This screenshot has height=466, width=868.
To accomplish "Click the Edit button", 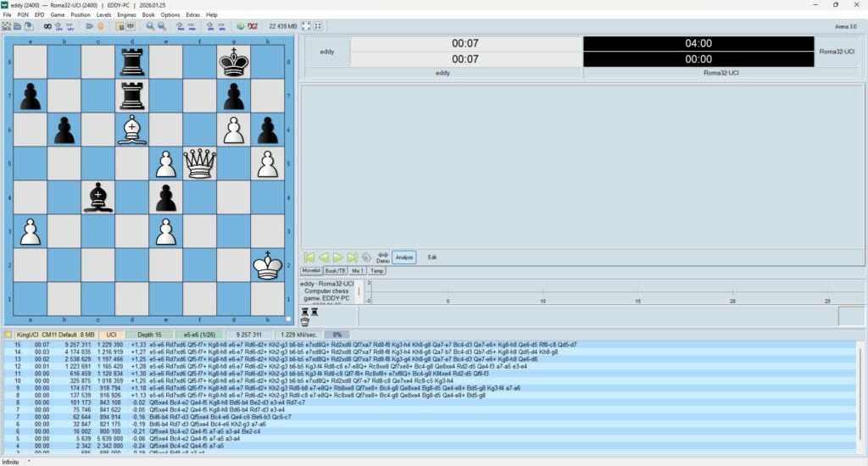I will click(x=432, y=257).
